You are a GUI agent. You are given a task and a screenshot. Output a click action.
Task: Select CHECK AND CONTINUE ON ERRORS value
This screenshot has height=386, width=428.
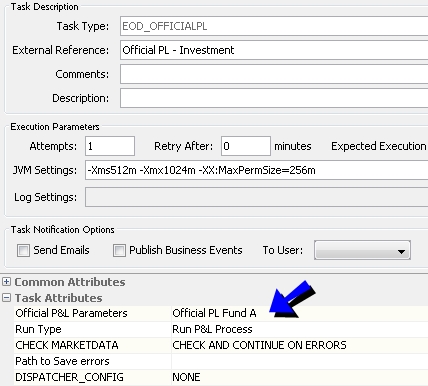pos(259,345)
